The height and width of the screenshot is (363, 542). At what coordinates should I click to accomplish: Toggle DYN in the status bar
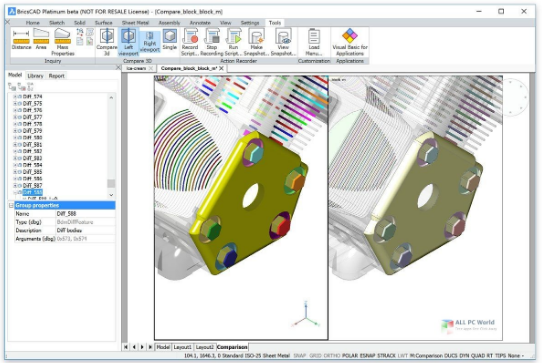pos(464,355)
